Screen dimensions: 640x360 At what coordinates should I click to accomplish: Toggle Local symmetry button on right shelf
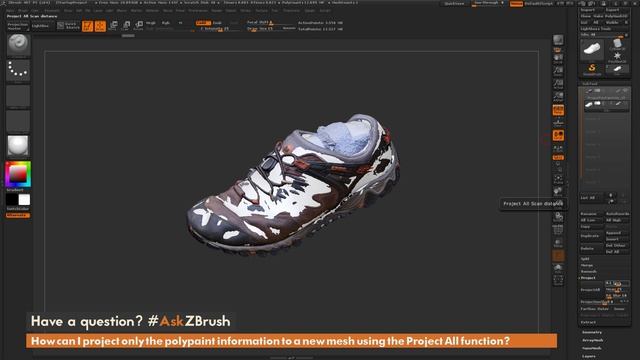click(x=558, y=136)
